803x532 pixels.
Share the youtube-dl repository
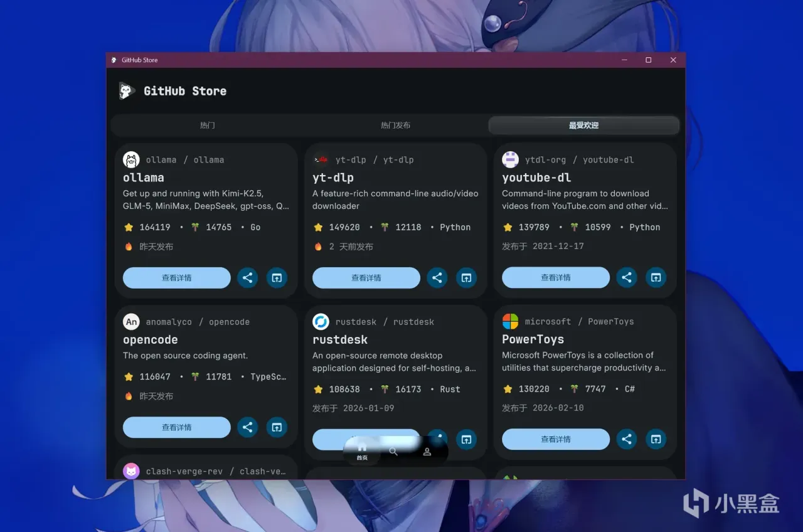pyautogui.click(x=627, y=277)
